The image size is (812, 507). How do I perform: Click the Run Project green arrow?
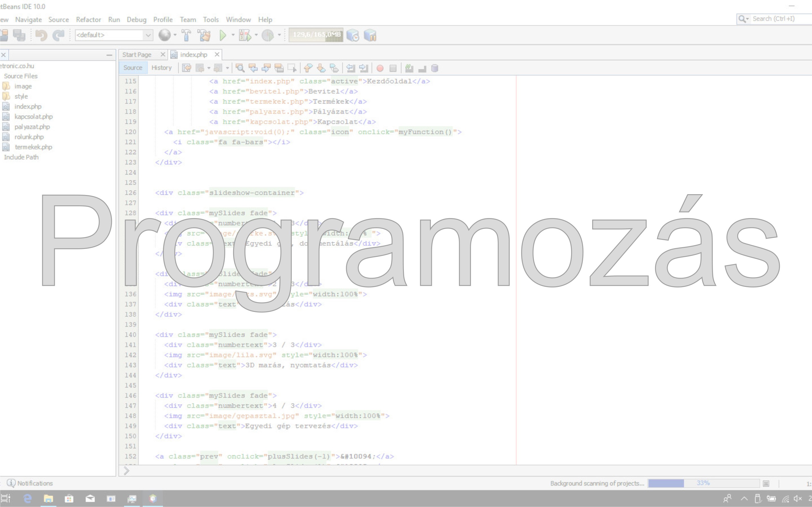point(222,35)
